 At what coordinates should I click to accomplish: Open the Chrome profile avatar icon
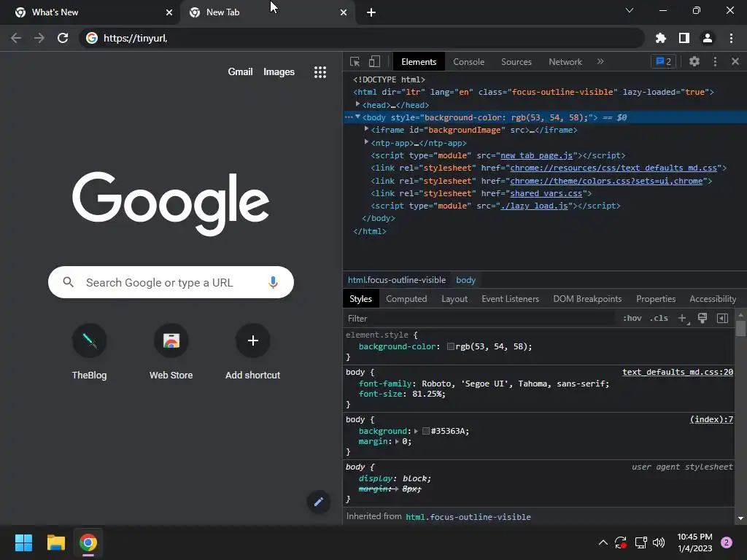708,38
